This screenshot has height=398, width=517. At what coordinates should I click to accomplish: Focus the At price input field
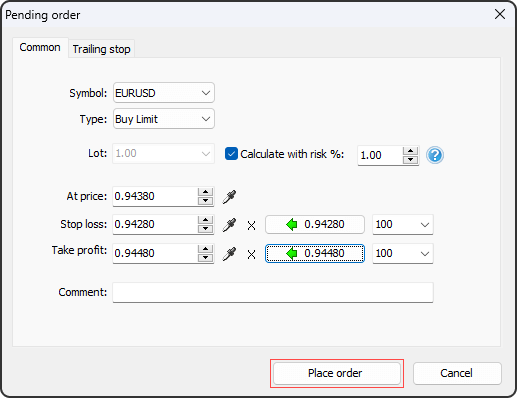[155, 196]
